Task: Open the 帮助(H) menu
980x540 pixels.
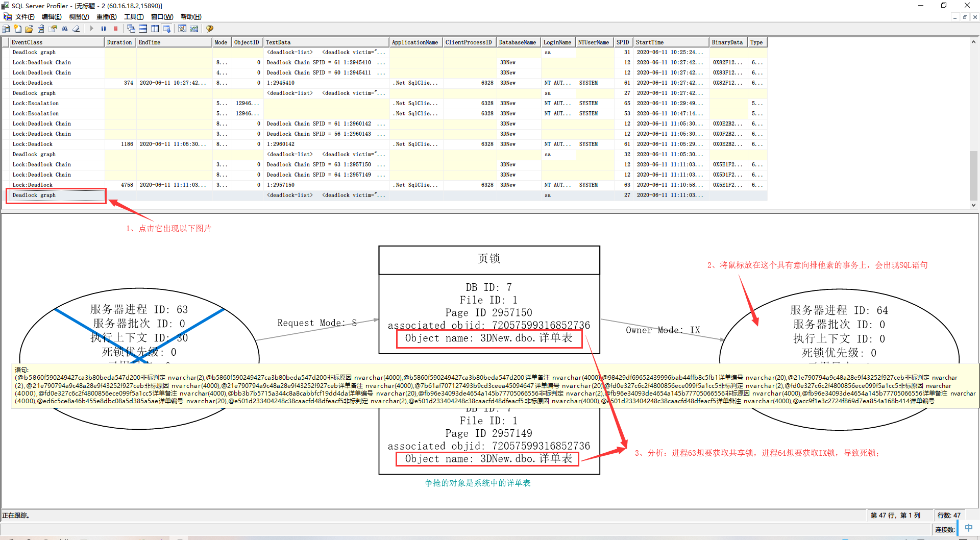Action: [191, 17]
